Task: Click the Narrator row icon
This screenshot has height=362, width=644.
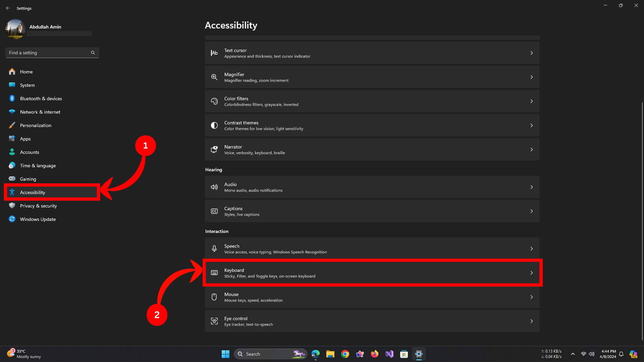Action: 214,149
